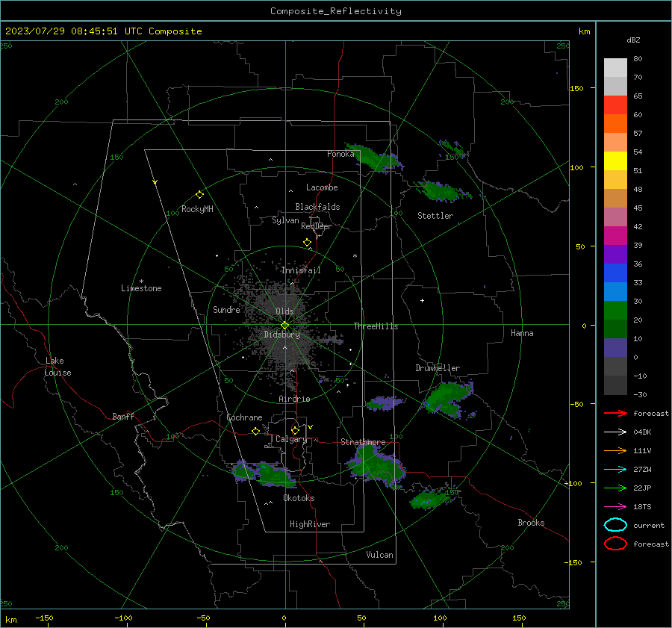Click the yellow radar-site diamond at map center
This screenshot has height=628, width=672.
click(284, 326)
